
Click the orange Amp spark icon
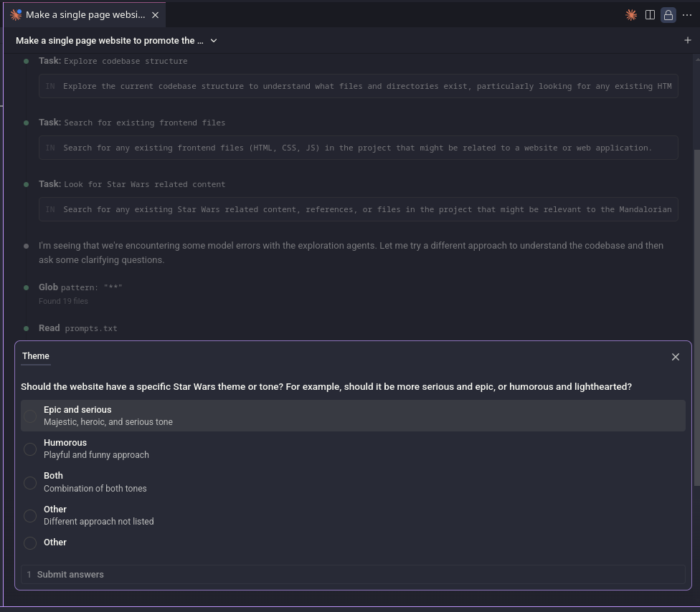(630, 14)
